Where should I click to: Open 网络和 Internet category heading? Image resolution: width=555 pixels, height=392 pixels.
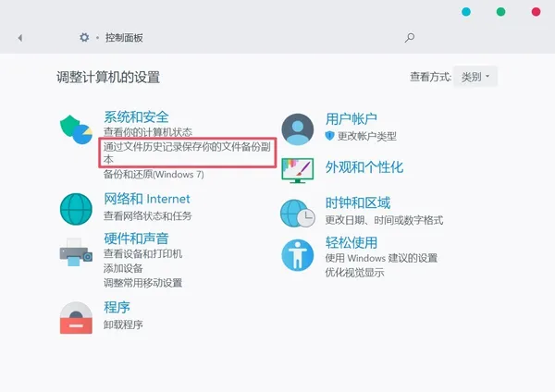click(x=147, y=199)
